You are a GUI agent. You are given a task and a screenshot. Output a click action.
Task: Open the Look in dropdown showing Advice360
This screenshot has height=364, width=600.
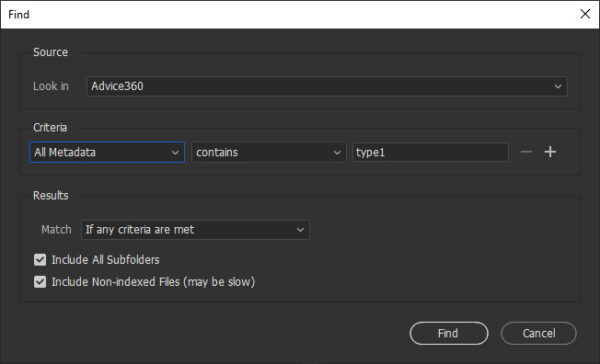pyautogui.click(x=327, y=87)
